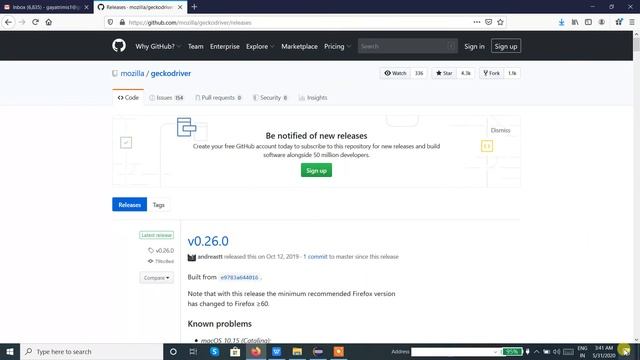Click the taskbar volume speaker icon
The width and height of the screenshot is (640, 360).
coord(556,351)
